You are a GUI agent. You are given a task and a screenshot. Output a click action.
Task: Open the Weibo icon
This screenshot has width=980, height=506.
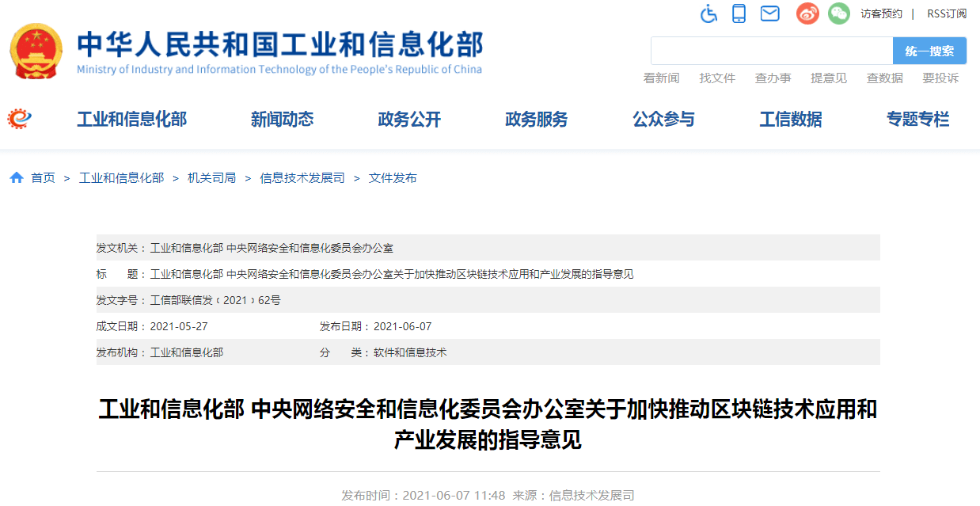point(807,13)
